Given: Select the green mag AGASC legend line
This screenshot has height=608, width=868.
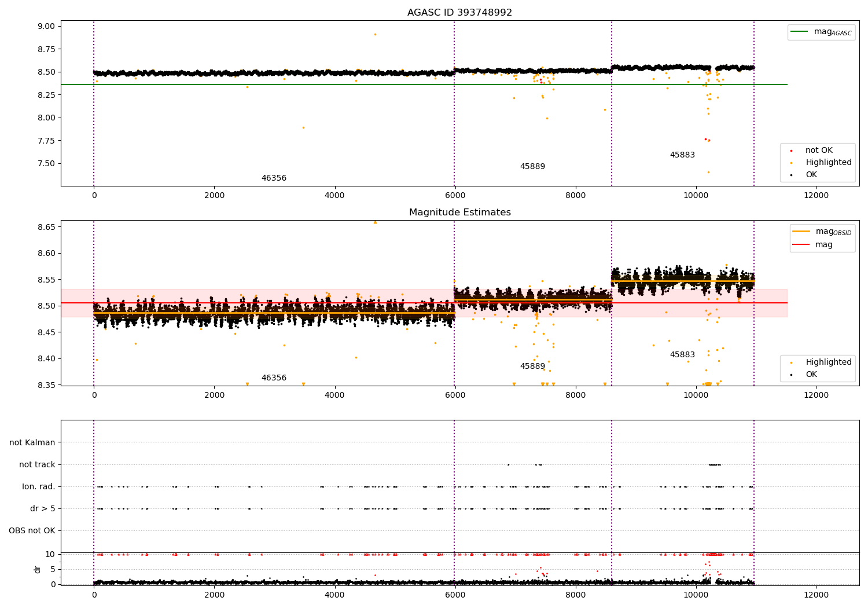Looking at the screenshot, I should tap(800, 32).
